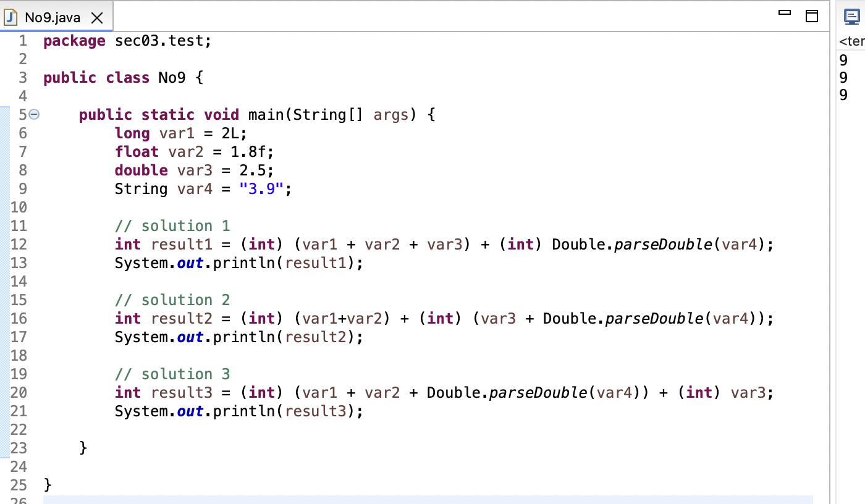Click println(result1) statement

click(239, 263)
